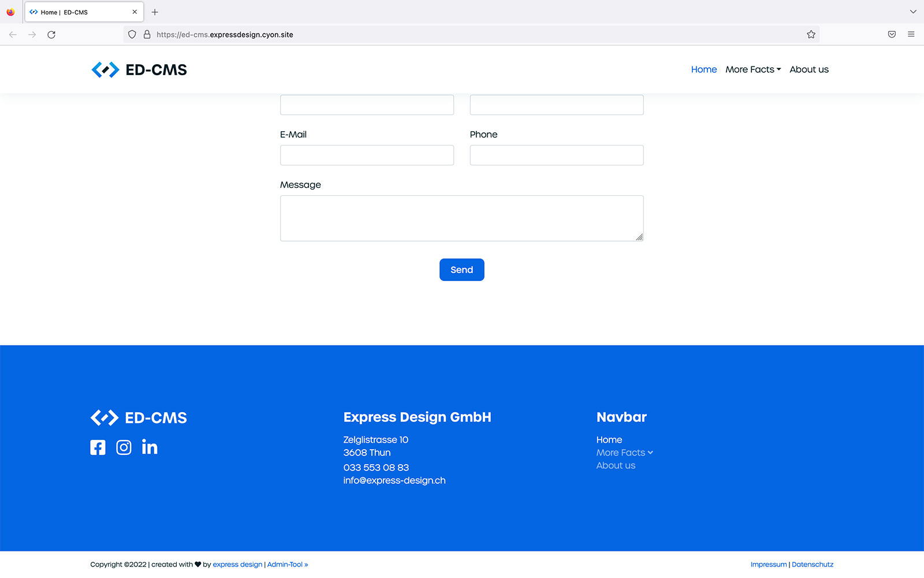Go to About us in header

point(808,69)
